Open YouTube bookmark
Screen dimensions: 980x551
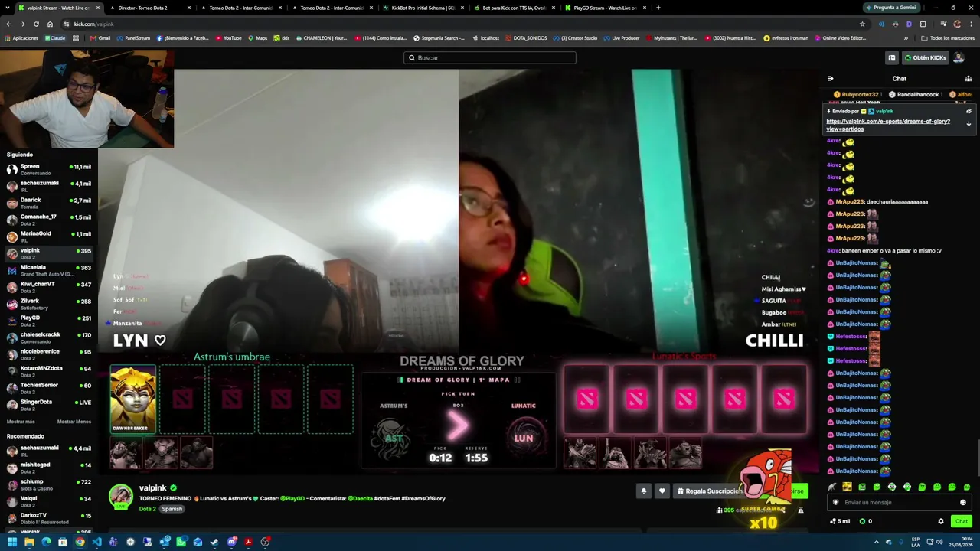point(228,37)
